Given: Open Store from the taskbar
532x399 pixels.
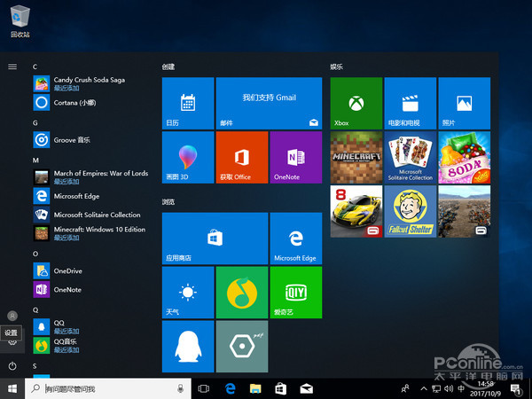Looking at the screenshot, I should point(280,389).
